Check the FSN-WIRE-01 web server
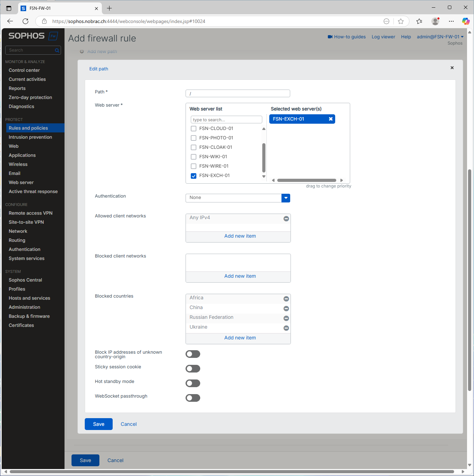Viewport: 474px width, 476px height. 194,166
